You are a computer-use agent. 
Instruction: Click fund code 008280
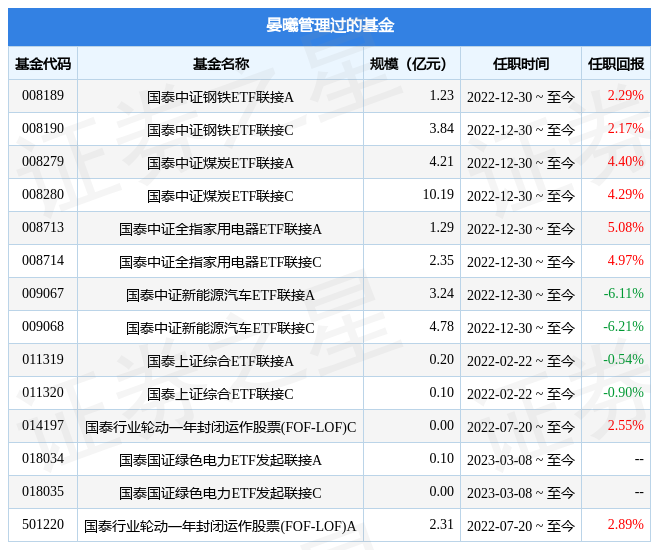click(43, 195)
